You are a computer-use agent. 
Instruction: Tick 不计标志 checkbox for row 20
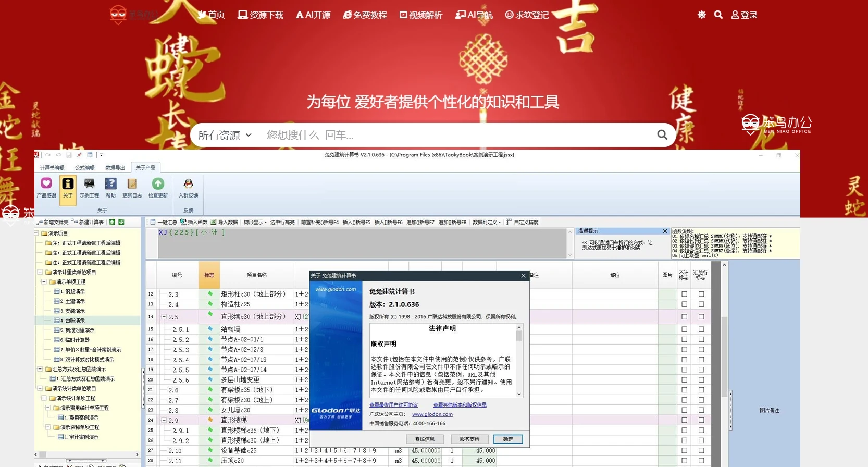684,379
